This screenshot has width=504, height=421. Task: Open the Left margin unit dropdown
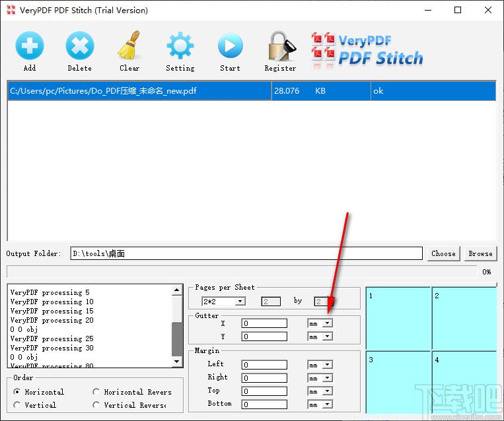click(327, 364)
